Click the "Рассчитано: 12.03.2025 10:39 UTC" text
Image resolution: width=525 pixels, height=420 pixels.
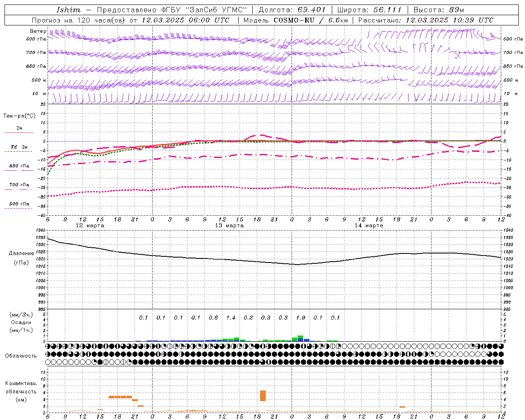click(x=426, y=20)
